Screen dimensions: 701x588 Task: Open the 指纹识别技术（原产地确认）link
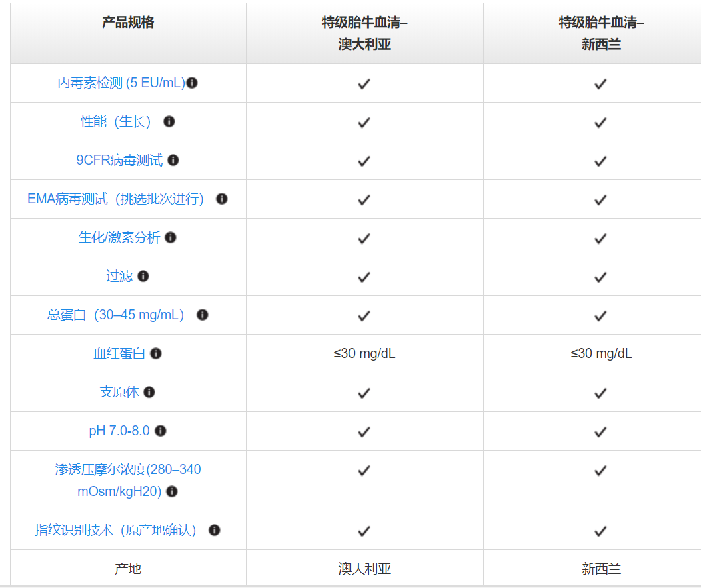117,531
